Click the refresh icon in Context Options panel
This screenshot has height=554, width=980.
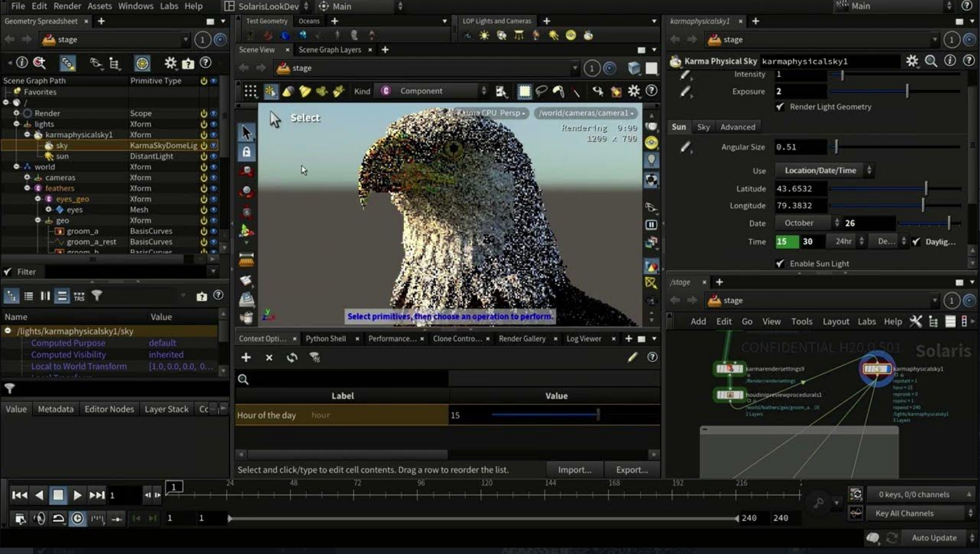pyautogui.click(x=292, y=357)
